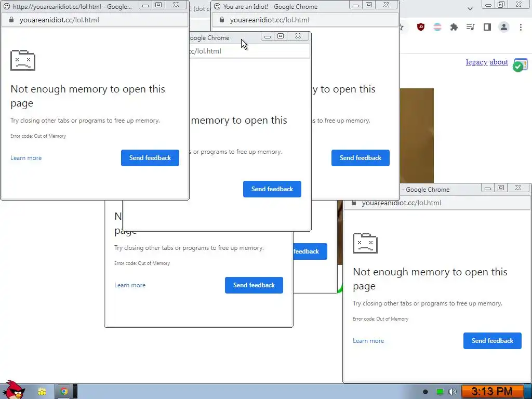Click the black dot tray icon

point(425,392)
